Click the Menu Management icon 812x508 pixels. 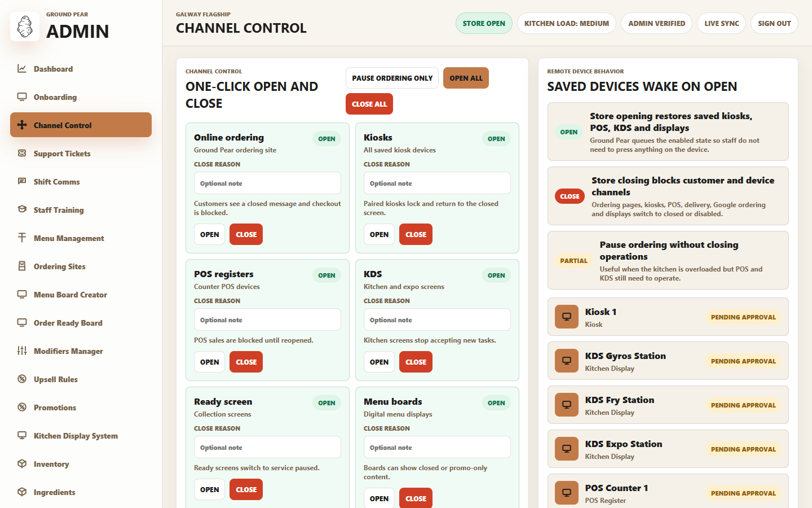coord(22,238)
